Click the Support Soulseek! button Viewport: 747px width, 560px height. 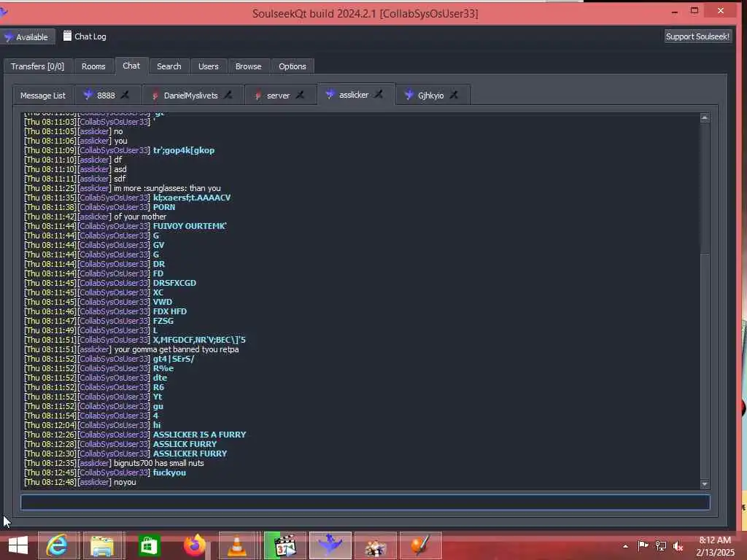(x=697, y=36)
